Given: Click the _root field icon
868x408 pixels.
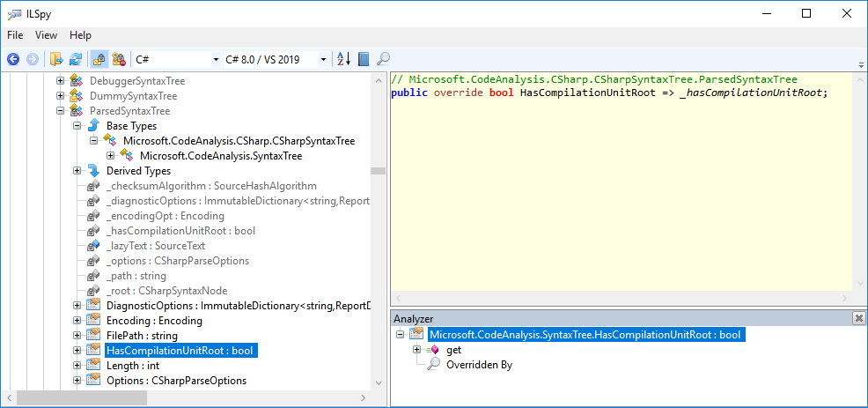Looking at the screenshot, I should (93, 291).
